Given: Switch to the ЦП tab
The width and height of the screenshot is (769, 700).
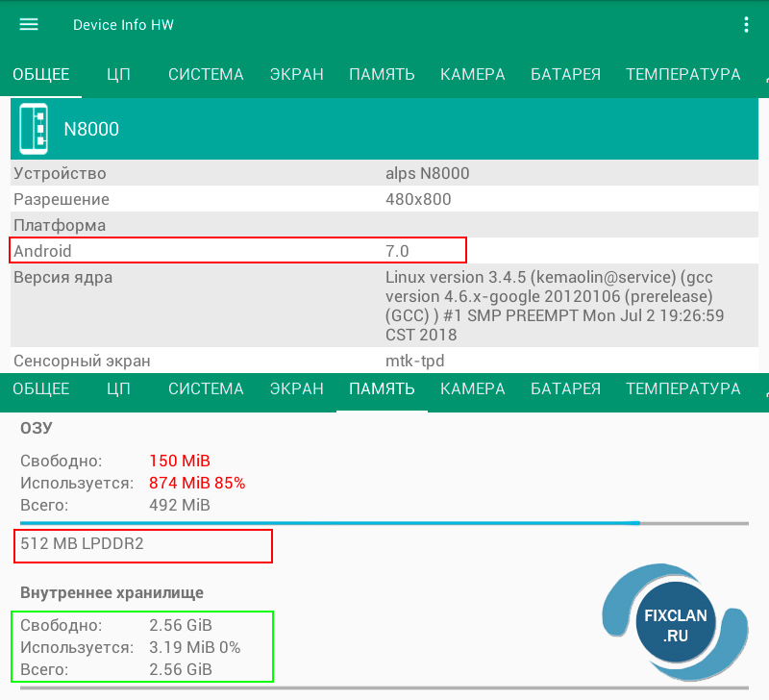Looking at the screenshot, I should pyautogui.click(x=118, y=74).
